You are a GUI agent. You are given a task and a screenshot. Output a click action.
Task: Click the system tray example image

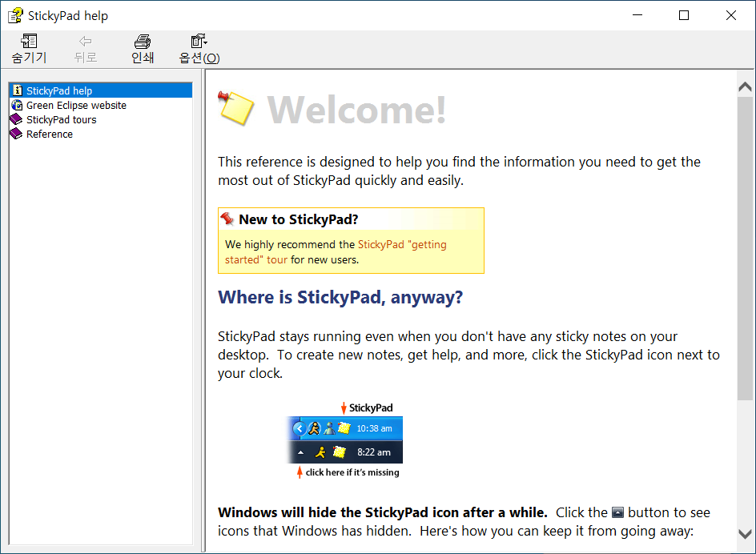click(x=345, y=440)
